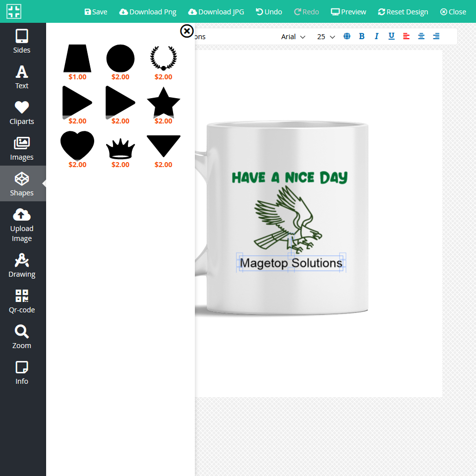Open the Upload Image panel
Viewport: 476px width, 476px height.
click(22, 225)
